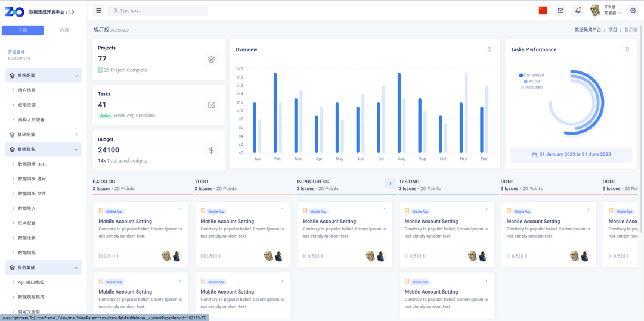This screenshot has height=321, width=644.
Task: Open more options on first TODO card
Action: coord(282,210)
